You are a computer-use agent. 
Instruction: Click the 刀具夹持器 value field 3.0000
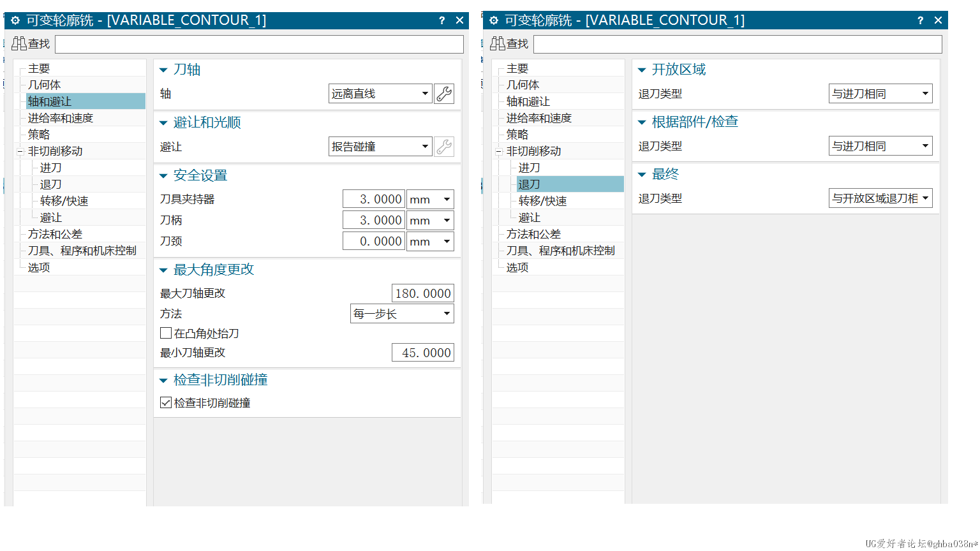374,199
